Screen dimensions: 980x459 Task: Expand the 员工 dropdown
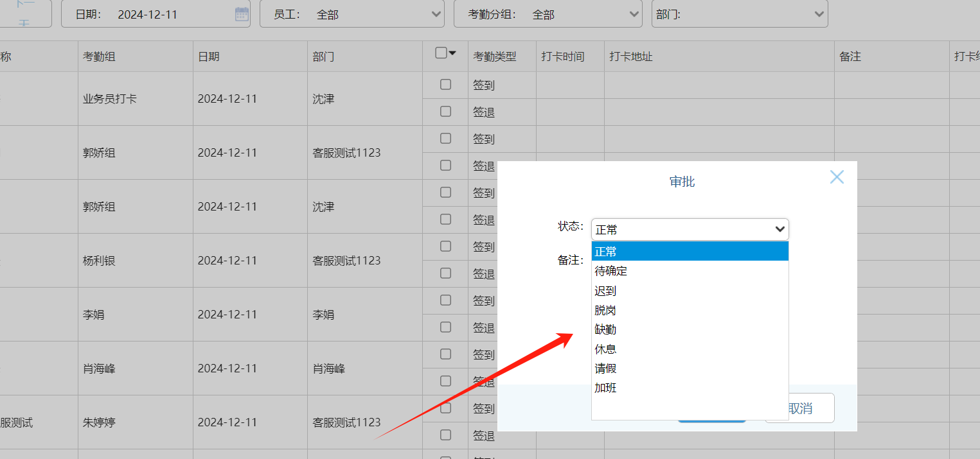[x=352, y=14]
